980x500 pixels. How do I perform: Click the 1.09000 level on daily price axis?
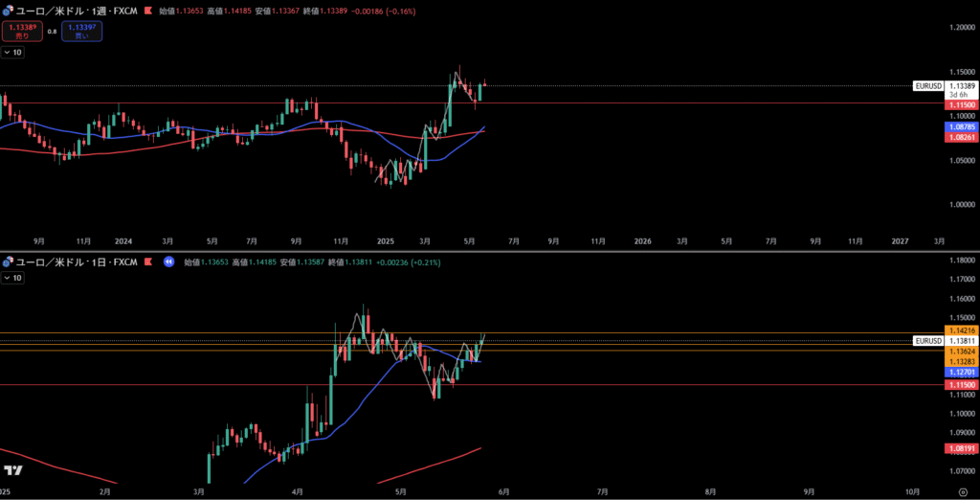[x=962, y=432]
